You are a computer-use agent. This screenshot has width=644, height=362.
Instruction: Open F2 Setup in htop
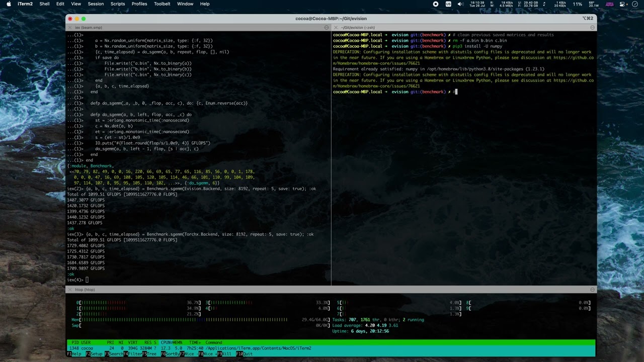(x=94, y=354)
